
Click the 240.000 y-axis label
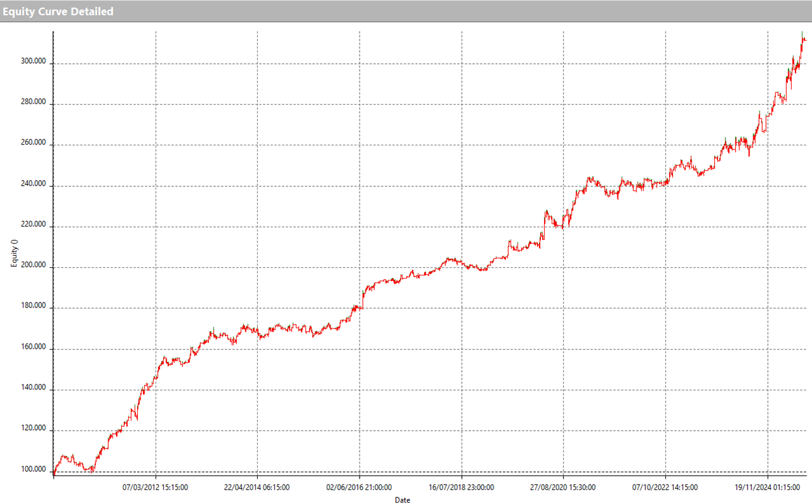coord(33,184)
